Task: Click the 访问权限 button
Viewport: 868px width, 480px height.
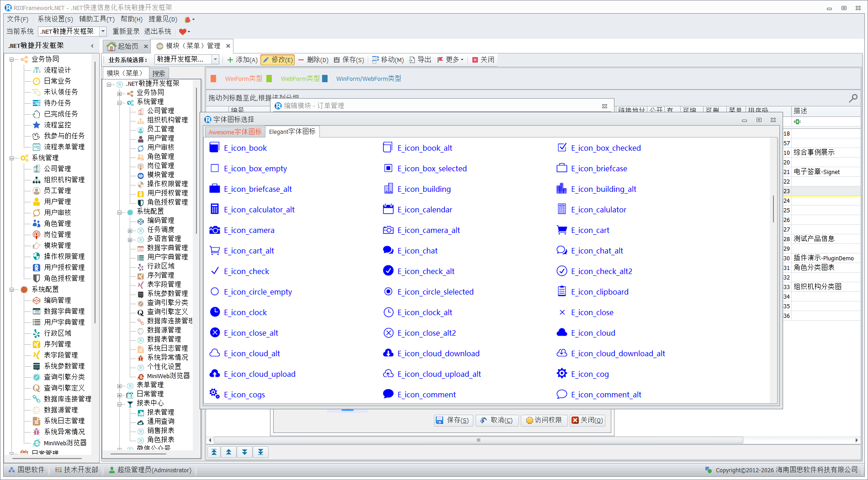Action: pyautogui.click(x=544, y=420)
